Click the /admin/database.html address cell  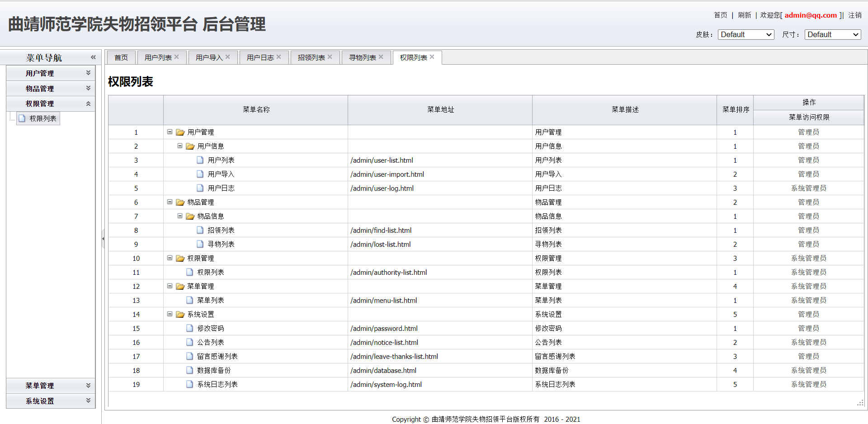pos(440,370)
